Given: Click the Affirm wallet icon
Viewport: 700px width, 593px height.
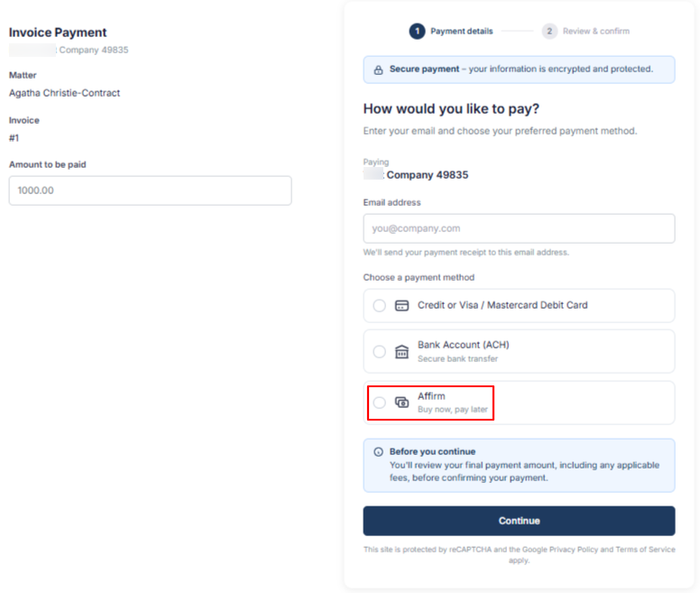Looking at the screenshot, I should pos(401,403).
